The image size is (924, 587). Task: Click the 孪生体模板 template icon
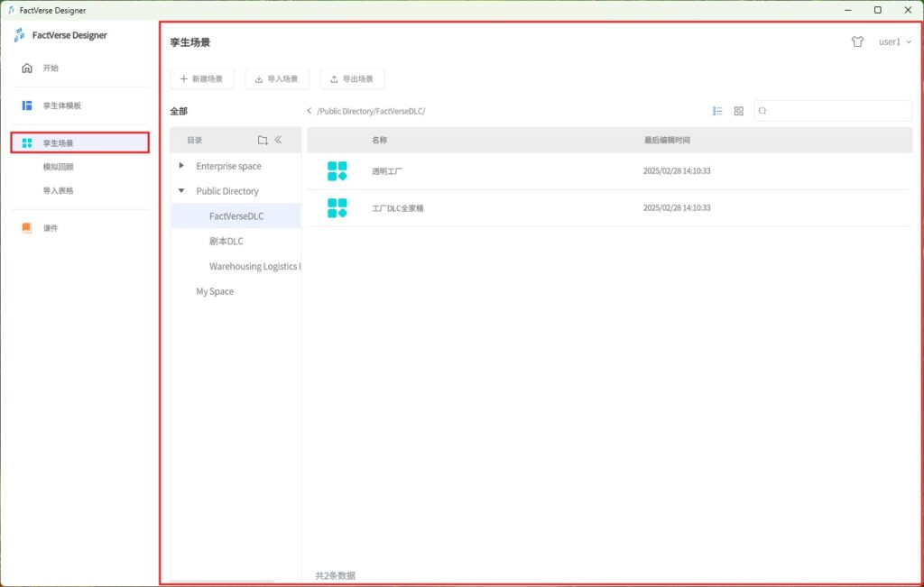27,105
